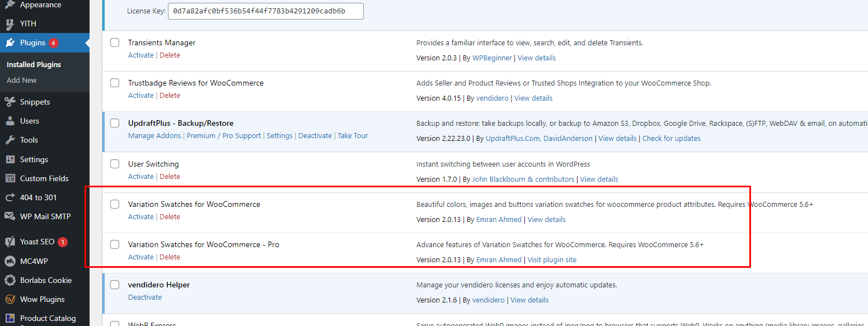Check for updates for UpdraftPlus

[672, 138]
